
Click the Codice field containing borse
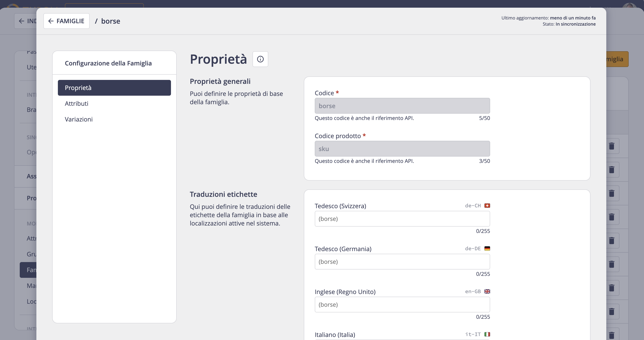click(402, 106)
